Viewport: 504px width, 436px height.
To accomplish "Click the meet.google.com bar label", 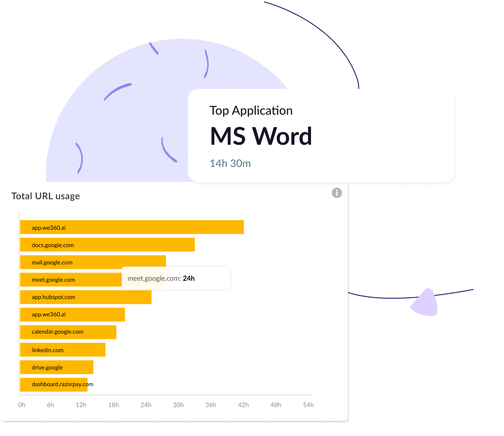I will point(53,279).
